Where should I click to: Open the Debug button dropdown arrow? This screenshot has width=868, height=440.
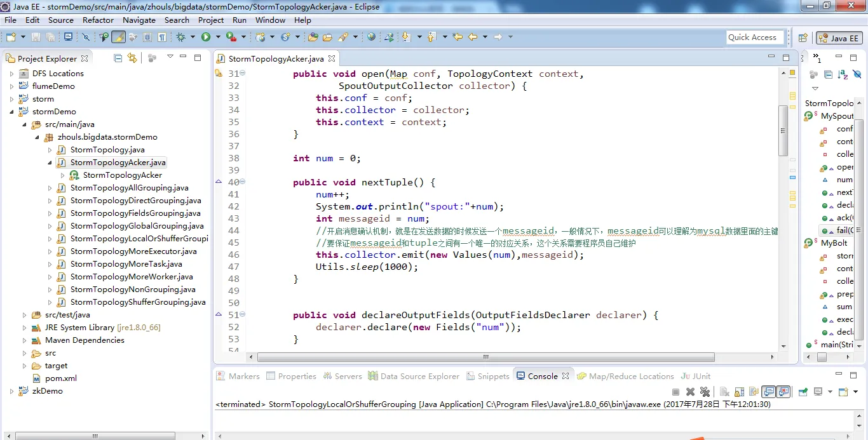[x=193, y=37]
